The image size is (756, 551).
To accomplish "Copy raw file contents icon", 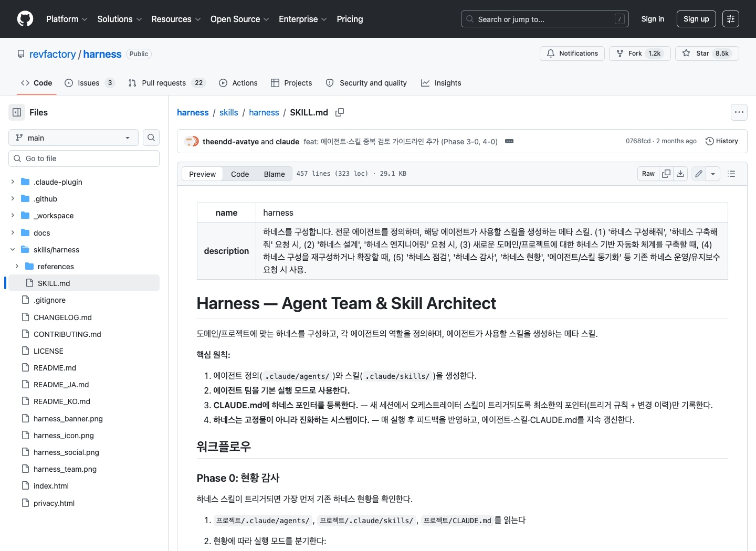I will [x=666, y=174].
